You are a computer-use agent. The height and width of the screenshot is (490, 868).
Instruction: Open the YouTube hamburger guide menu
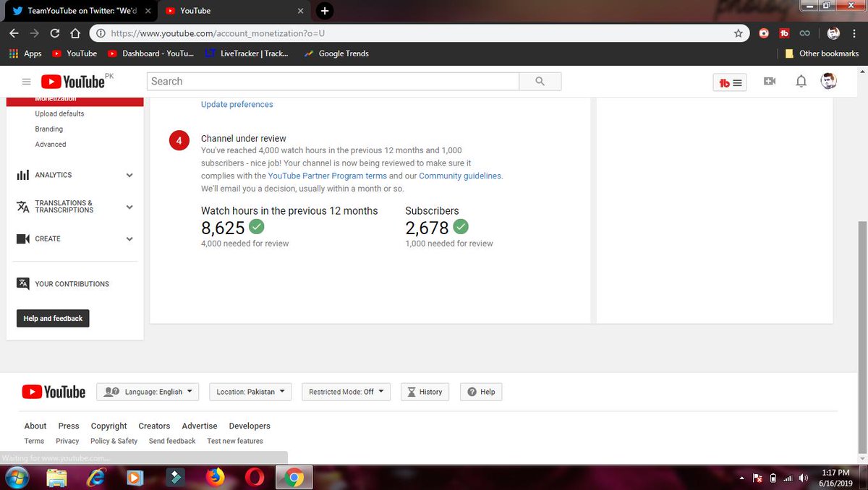(x=27, y=82)
